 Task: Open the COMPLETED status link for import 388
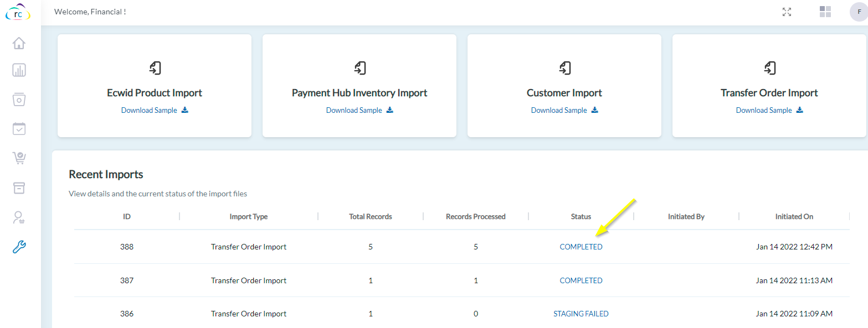(581, 247)
